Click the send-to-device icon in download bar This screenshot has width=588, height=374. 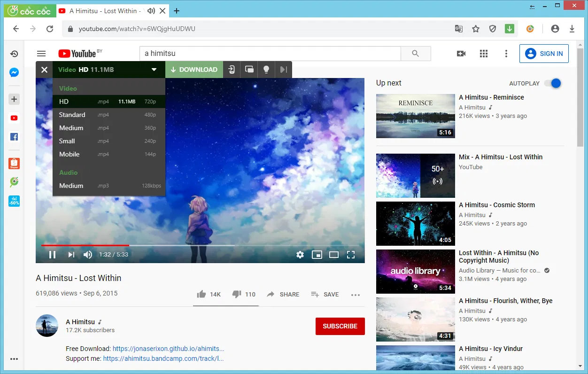pyautogui.click(x=232, y=70)
